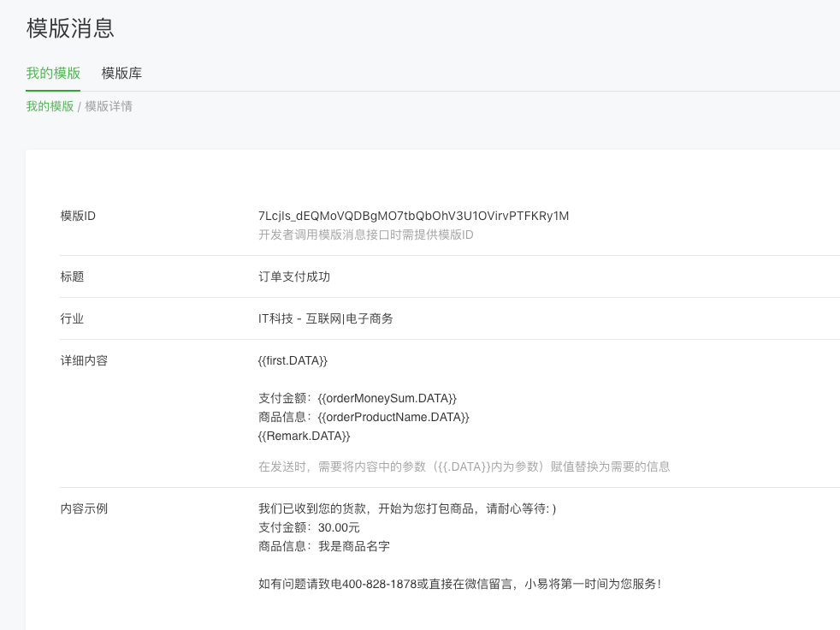Image resolution: width=840 pixels, height=630 pixels.
Task: Click the 详细内容 field label
Action: click(84, 360)
